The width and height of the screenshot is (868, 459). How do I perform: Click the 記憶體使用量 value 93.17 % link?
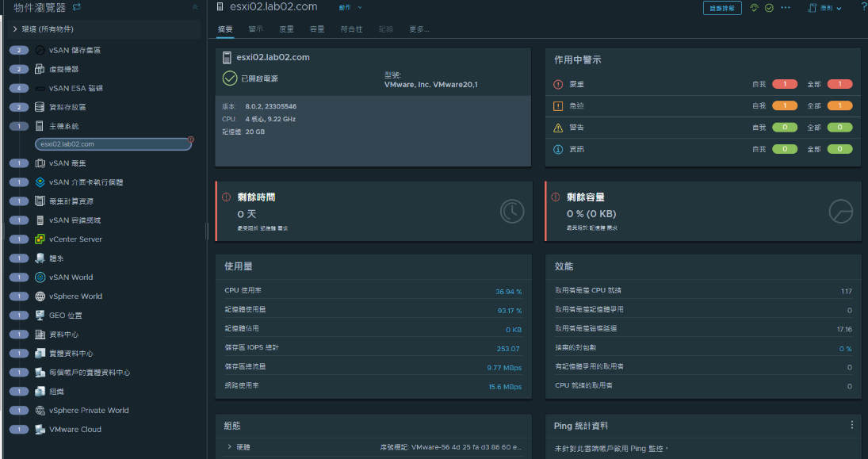(x=509, y=312)
